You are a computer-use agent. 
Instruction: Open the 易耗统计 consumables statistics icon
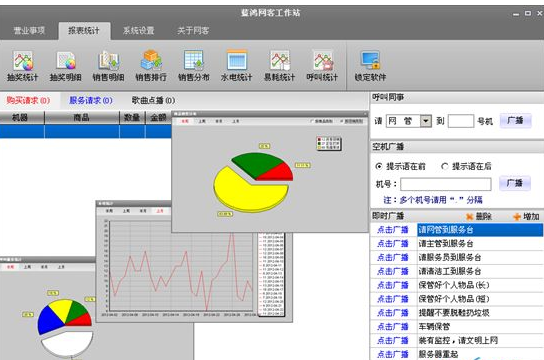coord(279,66)
